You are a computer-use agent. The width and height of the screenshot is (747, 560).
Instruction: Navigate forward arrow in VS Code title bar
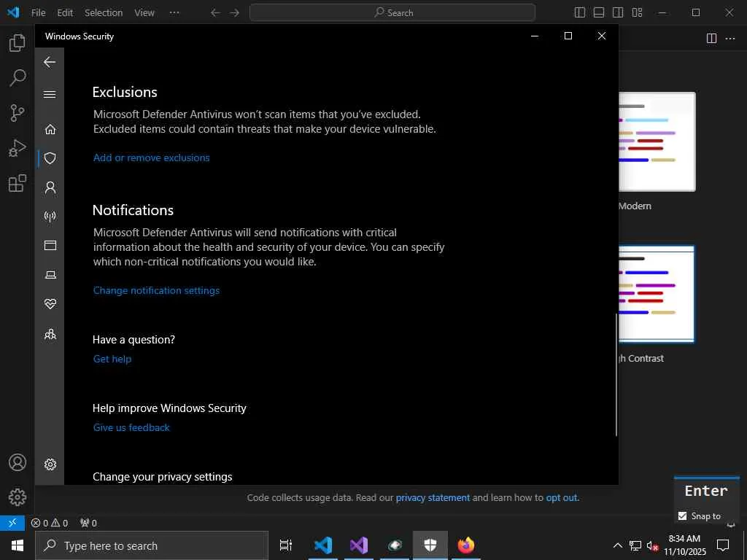coord(234,13)
